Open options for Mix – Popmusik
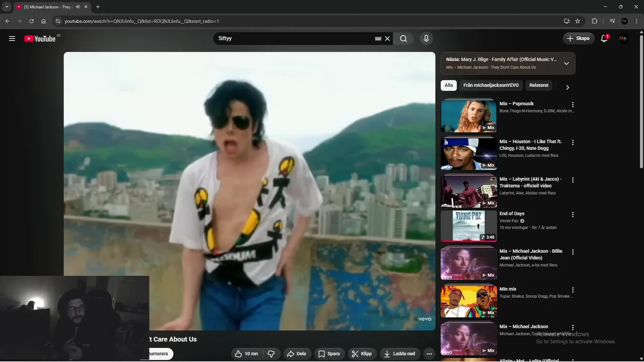This screenshot has width=644, height=362. (573, 105)
